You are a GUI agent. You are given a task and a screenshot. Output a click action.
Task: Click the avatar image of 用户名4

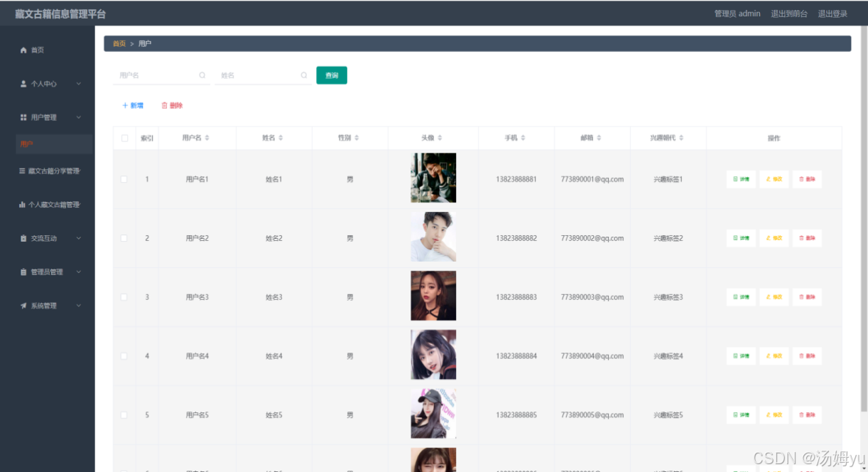pyautogui.click(x=433, y=355)
